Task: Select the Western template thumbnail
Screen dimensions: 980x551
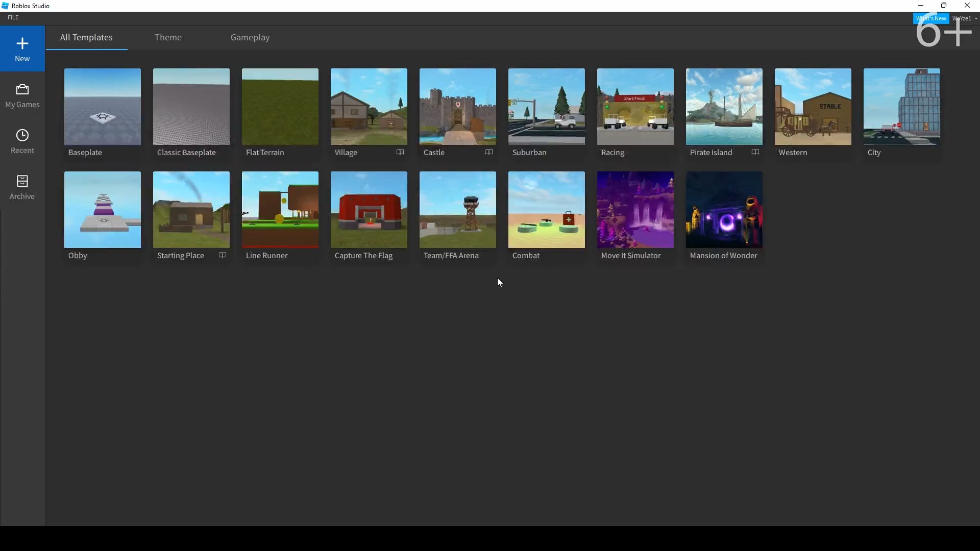Action: [813, 107]
